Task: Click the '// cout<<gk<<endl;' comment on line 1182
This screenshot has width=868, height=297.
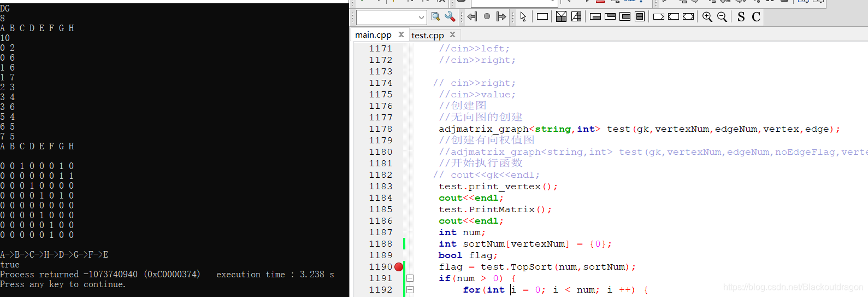Action: click(x=486, y=175)
